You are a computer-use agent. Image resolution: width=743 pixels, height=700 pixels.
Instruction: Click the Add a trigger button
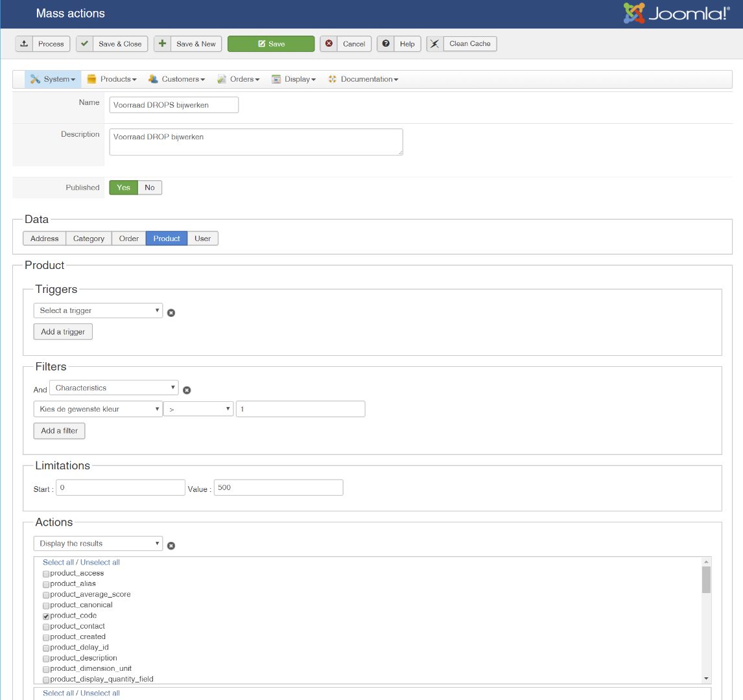point(63,332)
